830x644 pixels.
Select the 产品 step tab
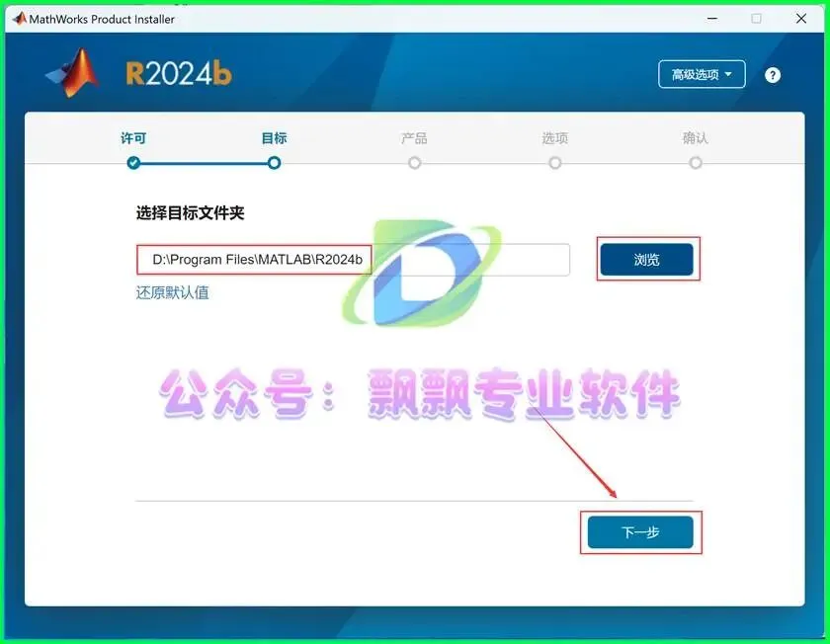(414, 138)
